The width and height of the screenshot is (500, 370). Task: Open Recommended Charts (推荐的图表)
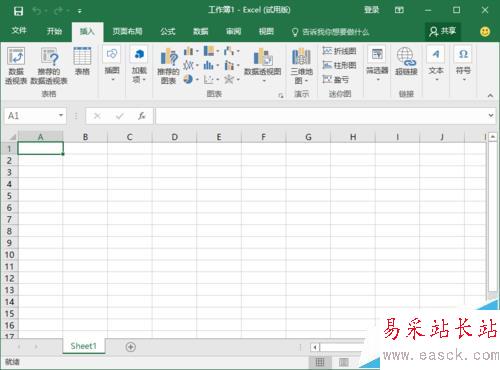pyautogui.click(x=168, y=66)
